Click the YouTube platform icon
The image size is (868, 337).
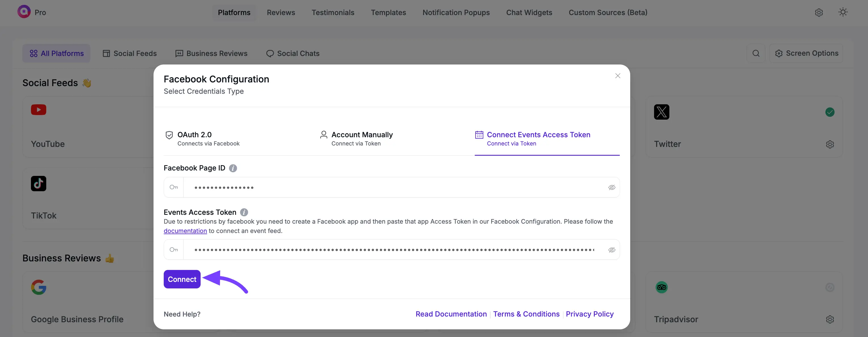[x=38, y=110]
